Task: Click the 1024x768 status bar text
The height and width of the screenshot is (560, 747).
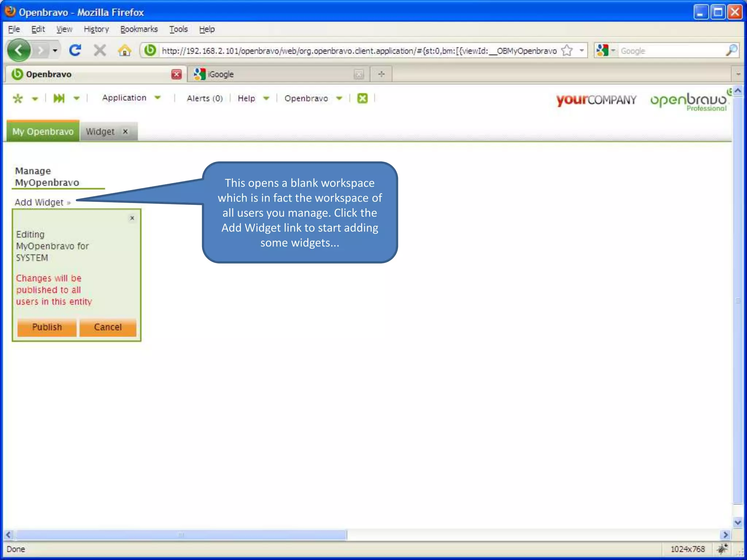Action: (x=688, y=549)
